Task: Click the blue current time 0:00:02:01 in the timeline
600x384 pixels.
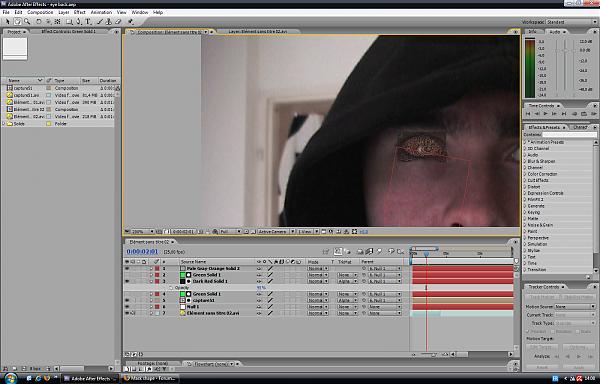Action: pos(142,252)
